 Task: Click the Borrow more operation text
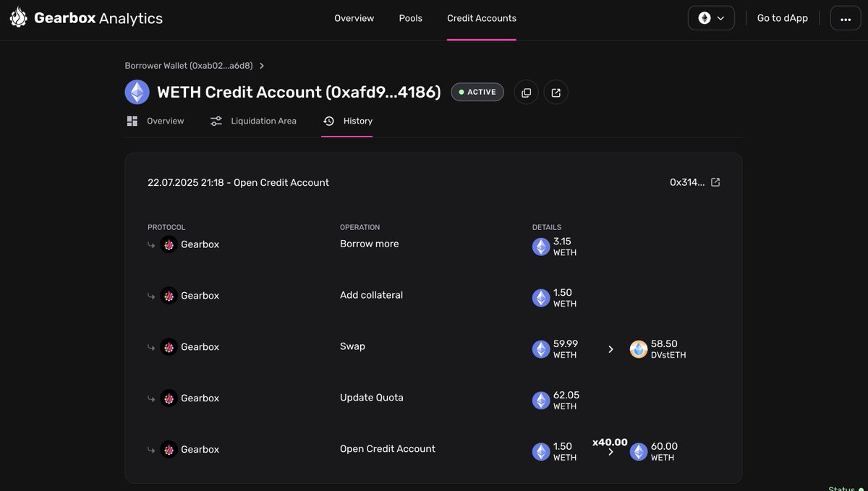[x=370, y=244]
